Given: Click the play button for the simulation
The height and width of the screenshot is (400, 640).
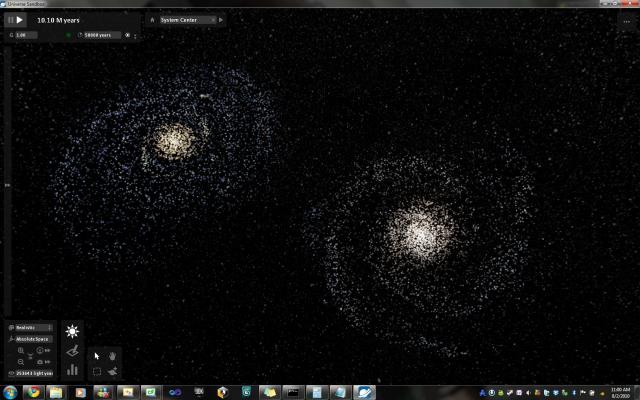Looking at the screenshot, I should click(19, 20).
